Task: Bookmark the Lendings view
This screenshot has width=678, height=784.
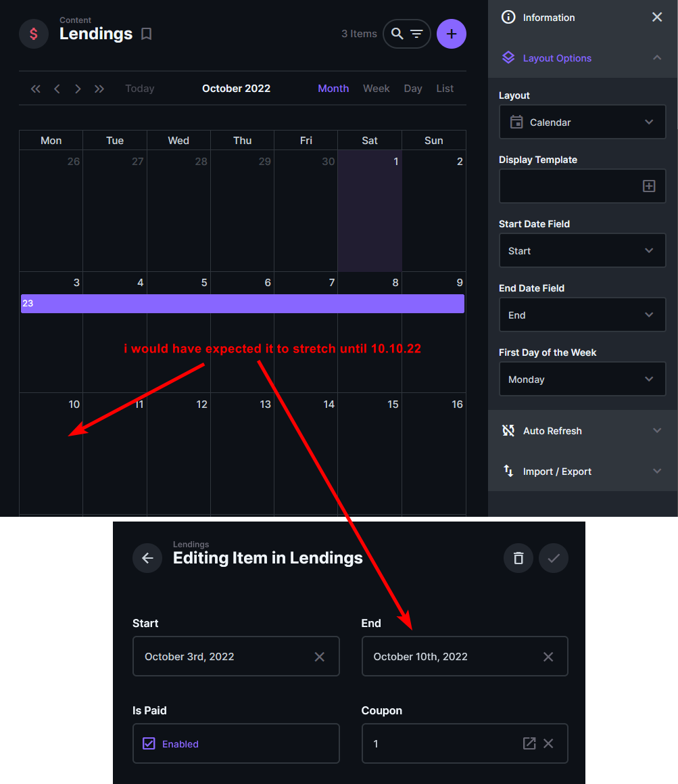Action: pos(147,32)
